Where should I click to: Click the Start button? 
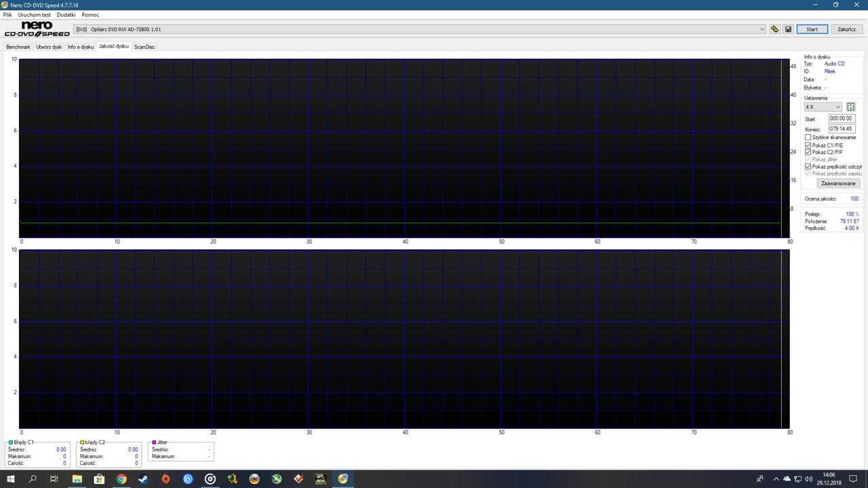812,29
